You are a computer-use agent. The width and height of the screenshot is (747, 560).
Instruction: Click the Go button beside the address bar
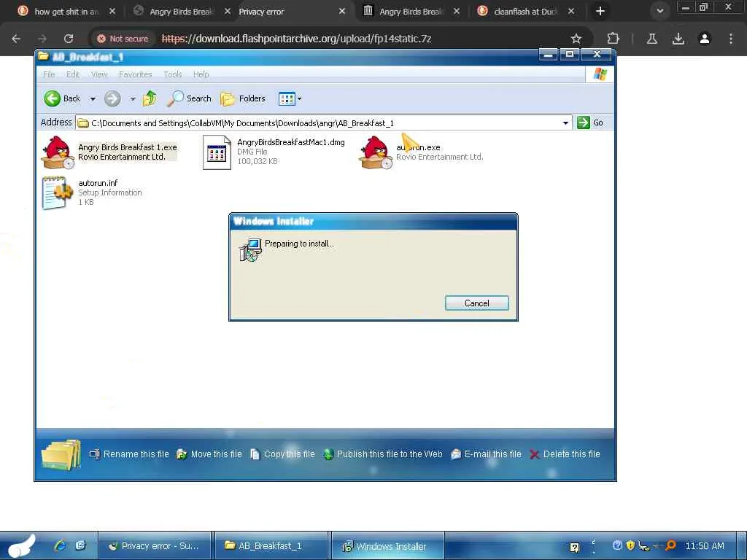(x=590, y=122)
